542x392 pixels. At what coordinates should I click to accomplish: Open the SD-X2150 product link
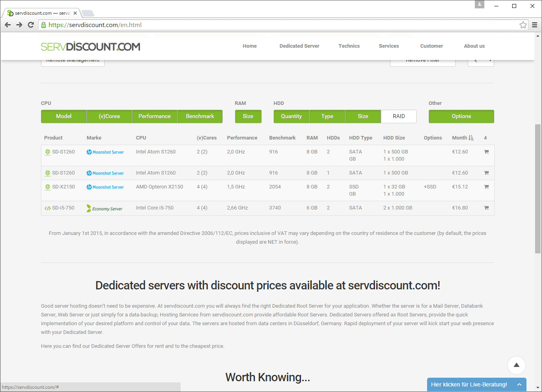[63, 187]
